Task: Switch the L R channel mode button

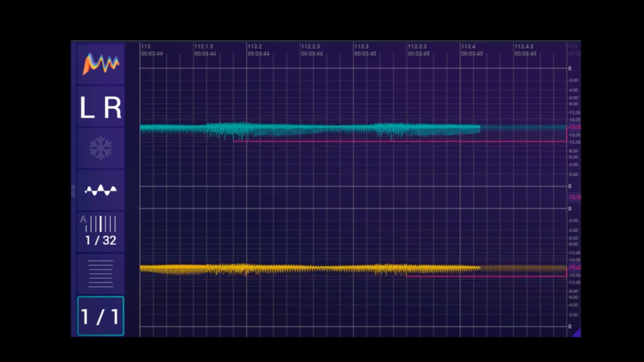Action: click(101, 107)
